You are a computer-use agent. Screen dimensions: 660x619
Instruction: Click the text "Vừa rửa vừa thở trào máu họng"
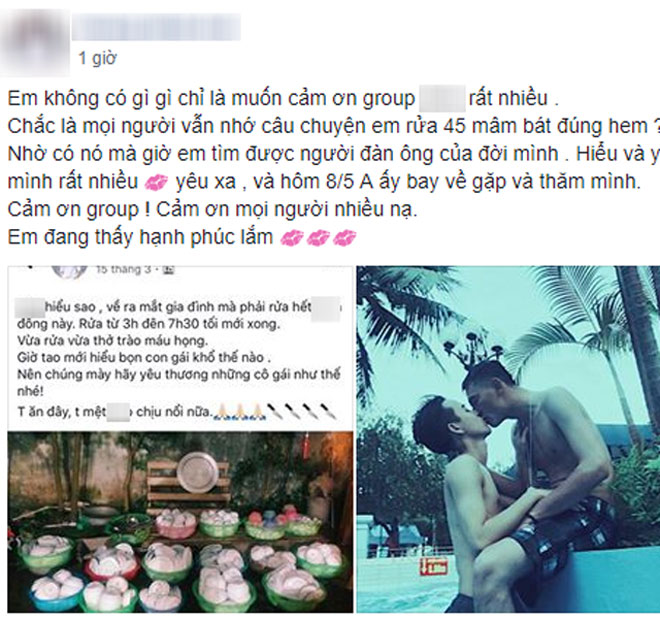(112, 340)
